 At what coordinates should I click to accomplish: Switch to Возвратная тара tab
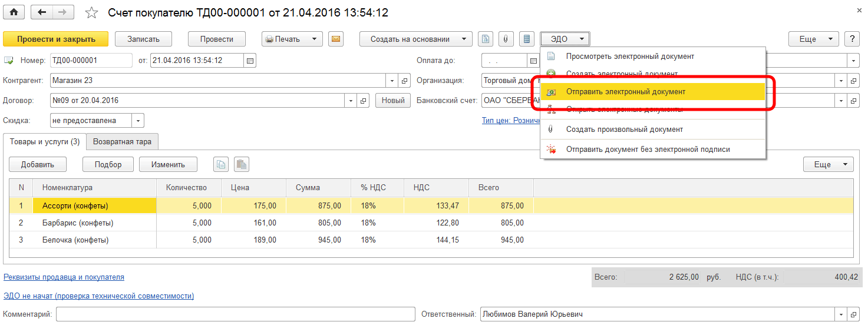point(123,142)
